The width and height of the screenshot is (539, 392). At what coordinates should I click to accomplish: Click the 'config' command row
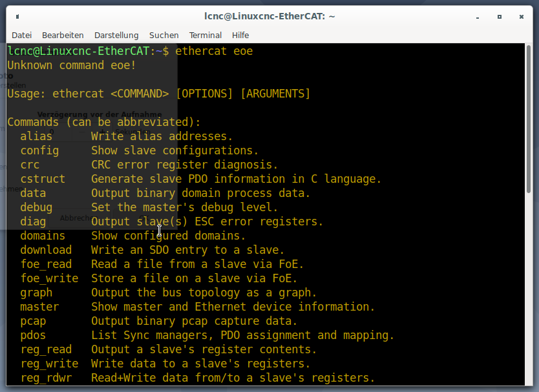click(139, 150)
